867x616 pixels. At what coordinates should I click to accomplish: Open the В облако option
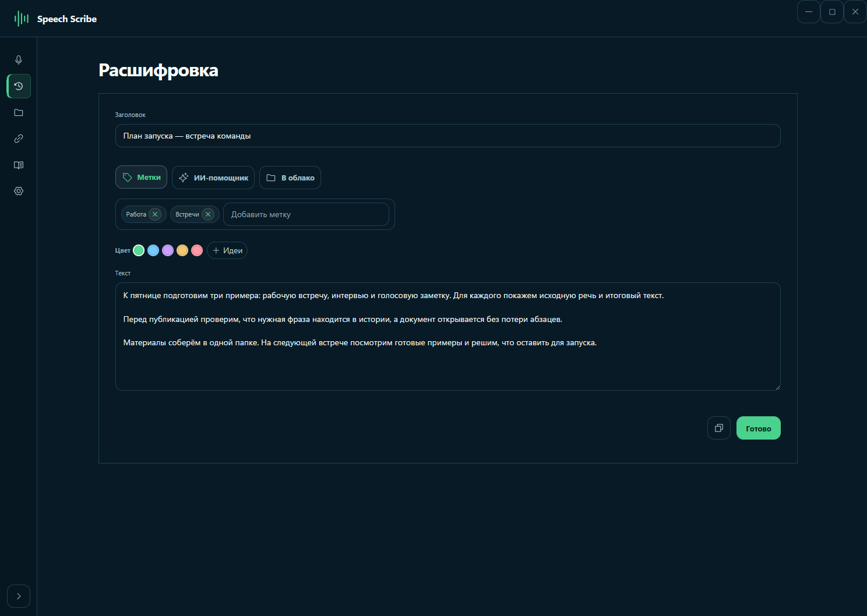click(x=290, y=178)
